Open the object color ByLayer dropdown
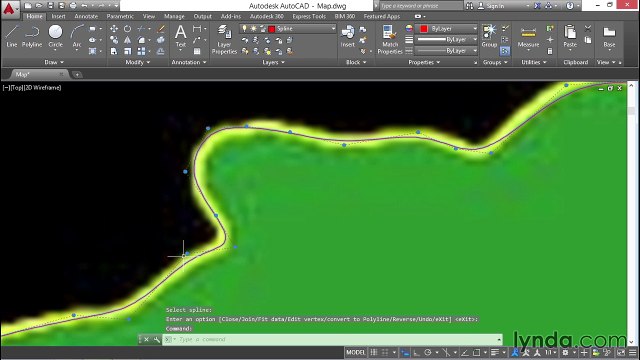 [475, 29]
